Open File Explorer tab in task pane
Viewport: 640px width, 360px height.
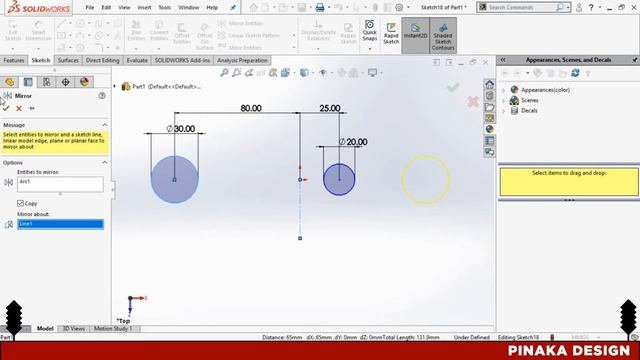489,107
